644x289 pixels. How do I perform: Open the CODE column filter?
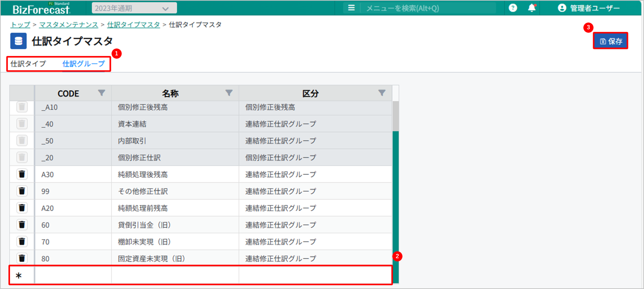pyautogui.click(x=102, y=93)
